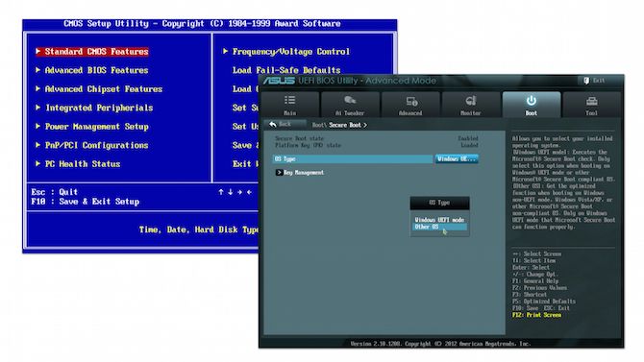The height and width of the screenshot is (362, 644).
Task: Open the Monitor tab icon
Action: tap(471, 101)
